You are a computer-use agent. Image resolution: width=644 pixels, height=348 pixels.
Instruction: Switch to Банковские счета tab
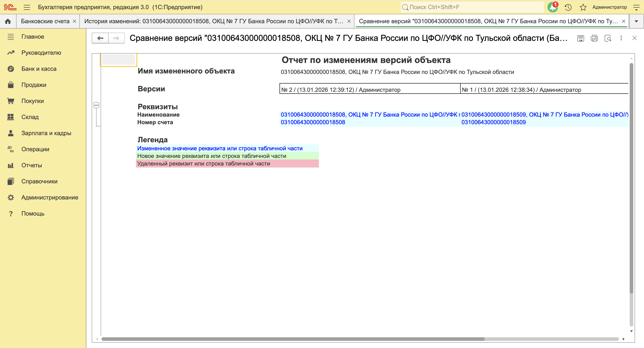tap(45, 21)
